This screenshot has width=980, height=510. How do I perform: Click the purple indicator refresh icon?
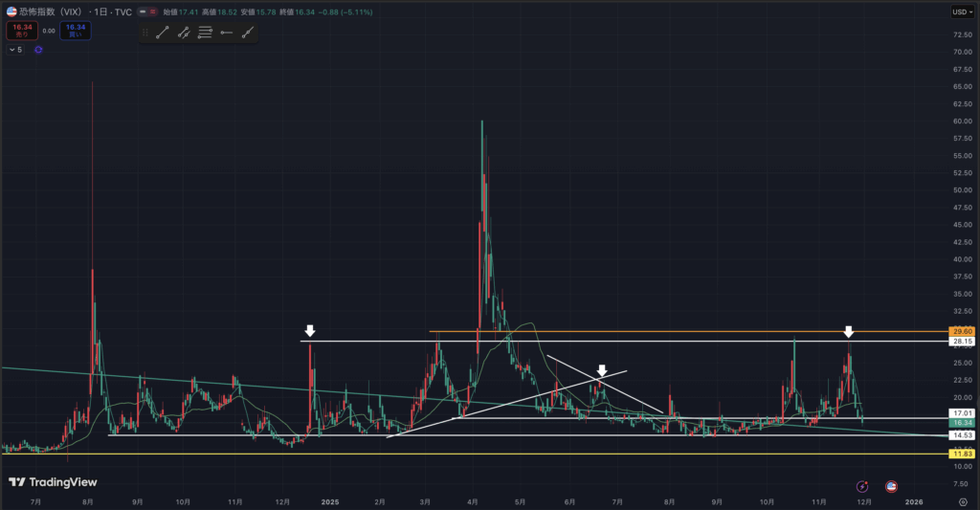[x=38, y=50]
